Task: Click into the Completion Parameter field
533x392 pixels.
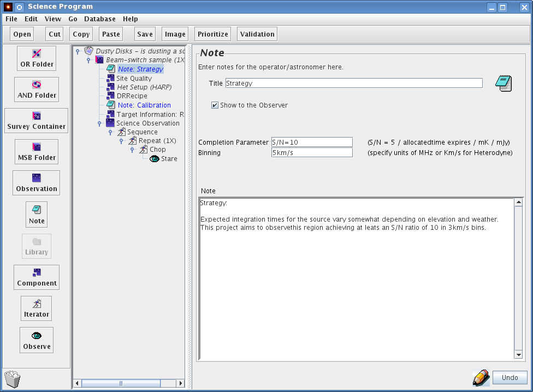Action: click(x=312, y=142)
